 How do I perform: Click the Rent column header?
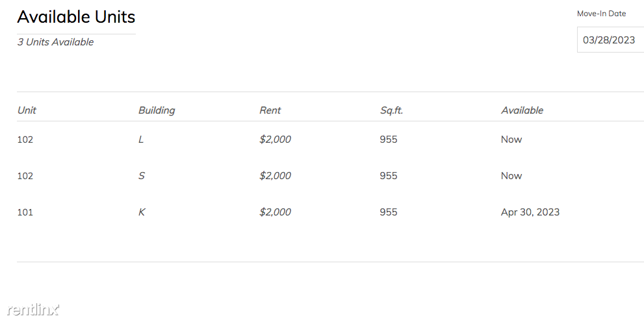(270, 110)
